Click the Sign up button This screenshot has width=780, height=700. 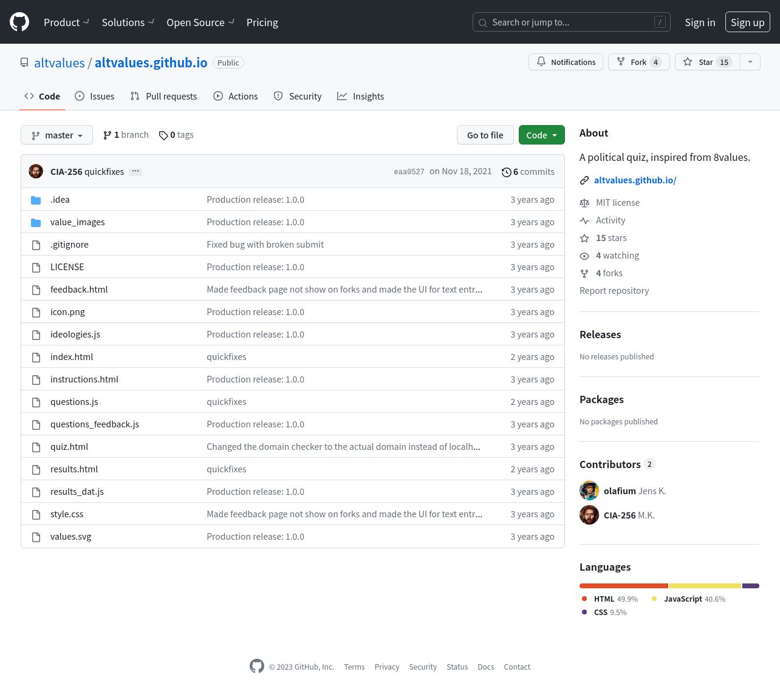tap(748, 22)
